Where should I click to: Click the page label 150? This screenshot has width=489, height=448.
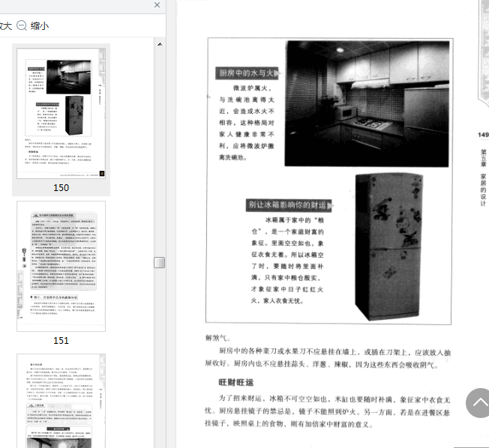61,188
